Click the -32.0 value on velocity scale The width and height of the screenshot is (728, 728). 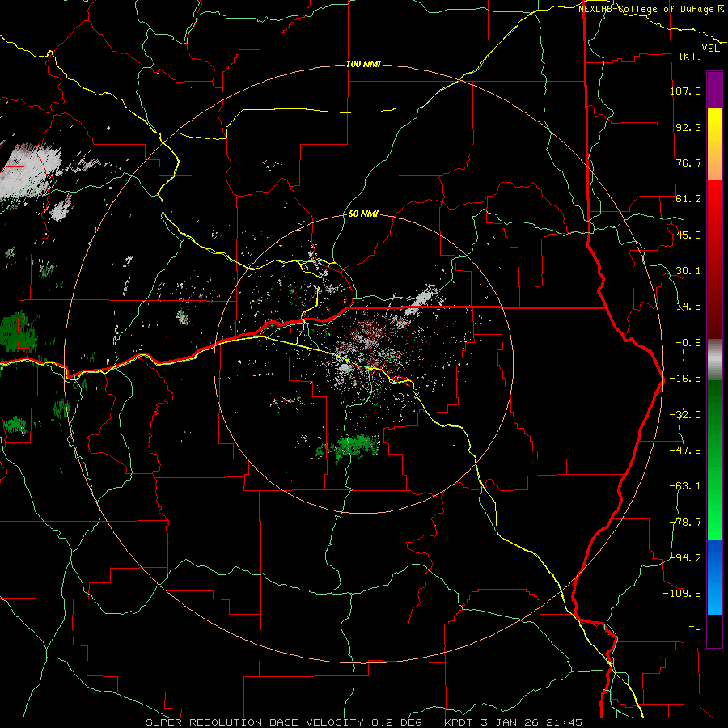tap(685, 415)
